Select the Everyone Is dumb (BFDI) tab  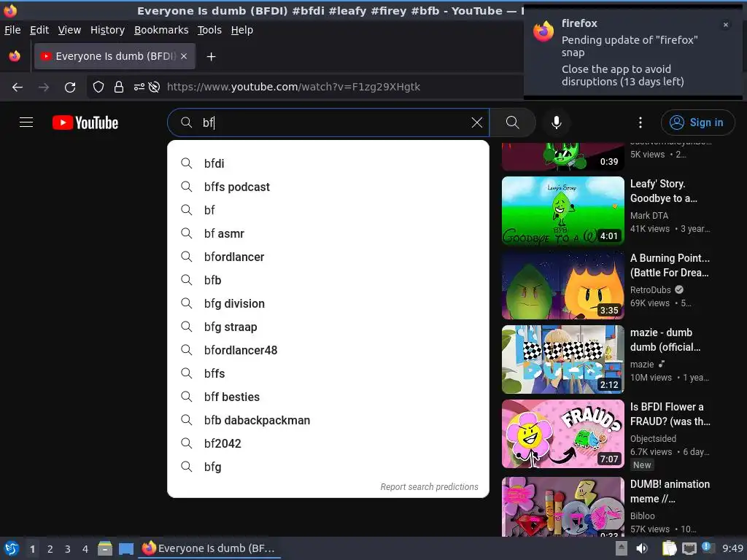[115, 56]
